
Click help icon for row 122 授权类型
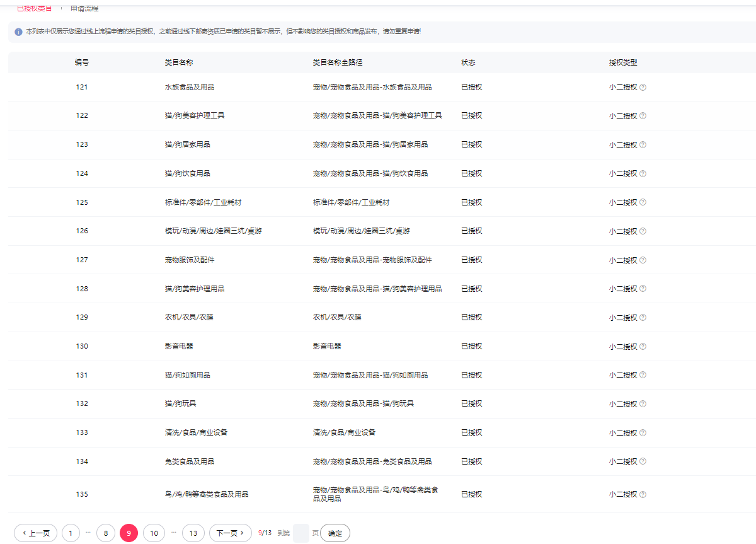click(x=643, y=116)
